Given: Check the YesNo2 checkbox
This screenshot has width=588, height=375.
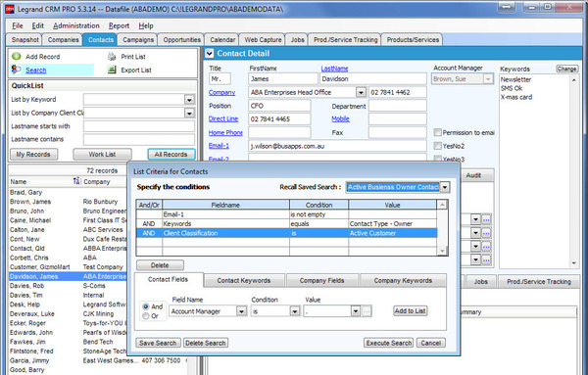Looking at the screenshot, I should click(437, 146).
